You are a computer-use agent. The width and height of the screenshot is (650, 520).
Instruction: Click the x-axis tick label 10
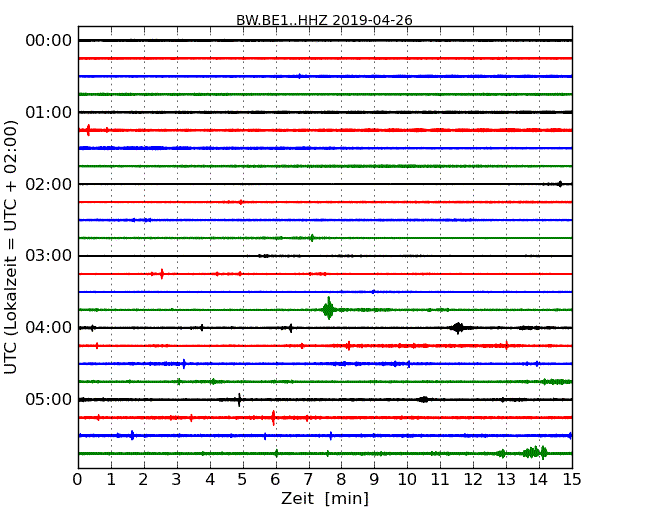pos(407,479)
